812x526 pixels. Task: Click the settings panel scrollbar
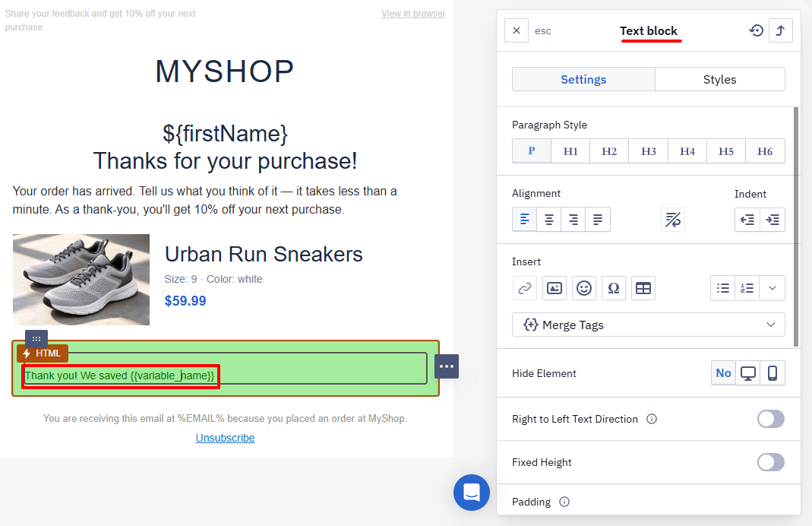[797, 227]
